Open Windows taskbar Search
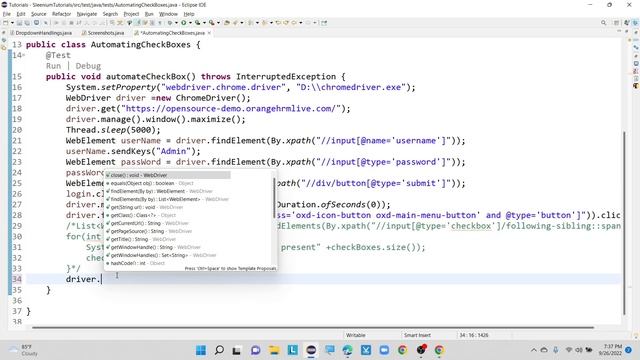The image size is (640, 360). 219,350
